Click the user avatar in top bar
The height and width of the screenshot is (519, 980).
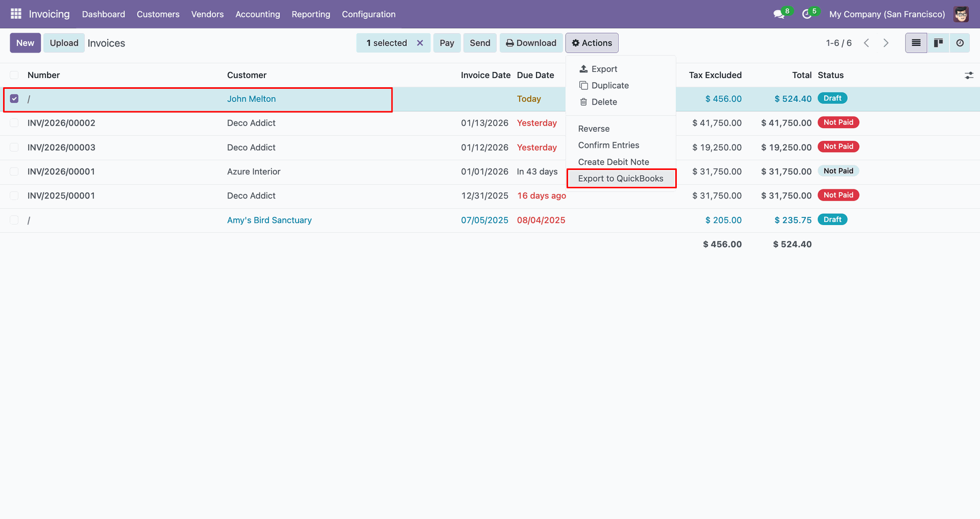pyautogui.click(x=961, y=14)
